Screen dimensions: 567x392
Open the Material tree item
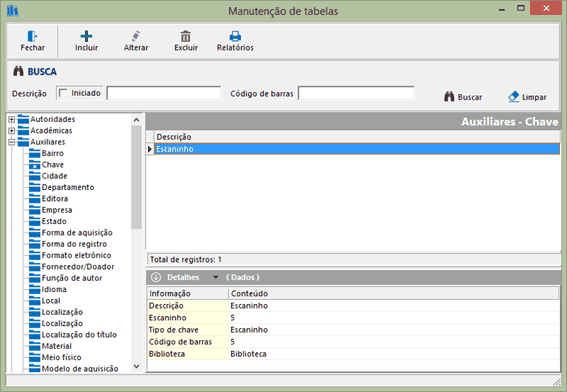point(56,346)
